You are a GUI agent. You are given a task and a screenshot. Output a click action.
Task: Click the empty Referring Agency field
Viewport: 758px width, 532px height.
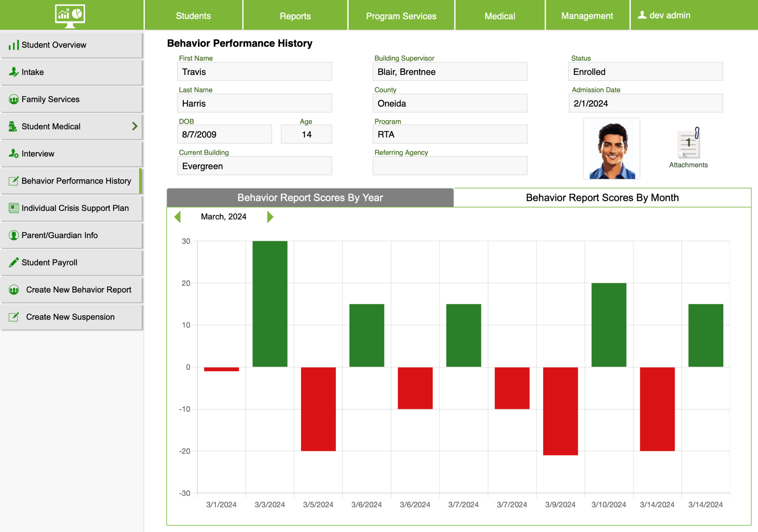pos(450,166)
